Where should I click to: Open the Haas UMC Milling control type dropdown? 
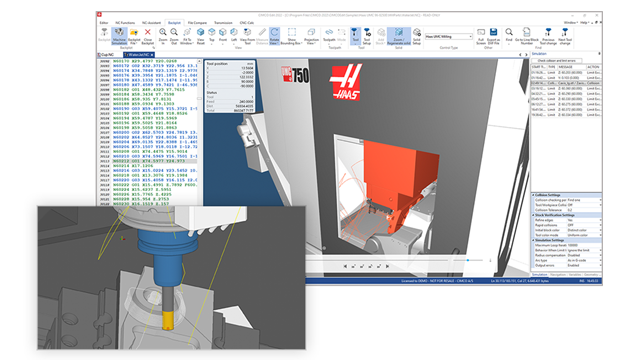(x=449, y=36)
